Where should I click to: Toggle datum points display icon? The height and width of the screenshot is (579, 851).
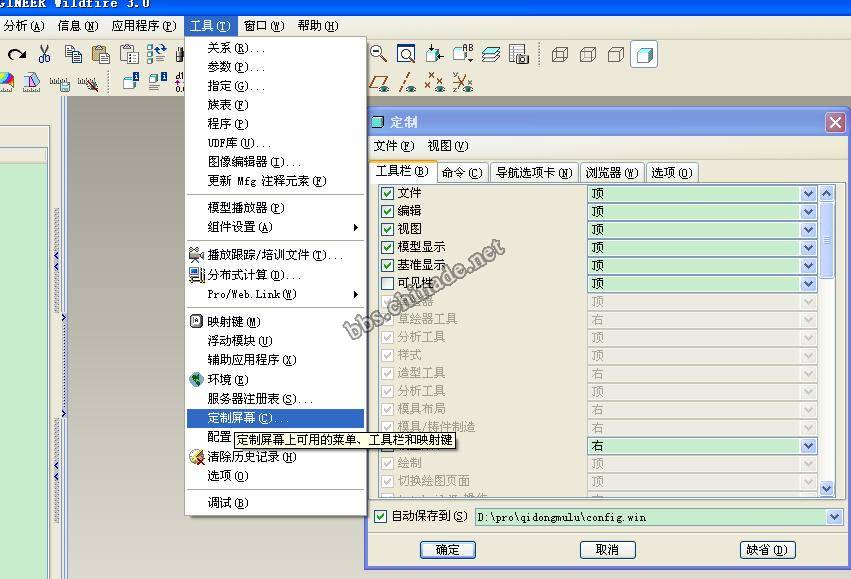pyautogui.click(x=435, y=82)
